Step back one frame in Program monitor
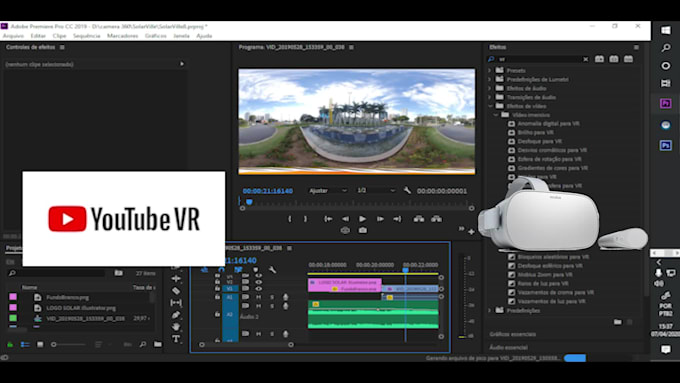The height and width of the screenshot is (383, 680). (x=346, y=219)
